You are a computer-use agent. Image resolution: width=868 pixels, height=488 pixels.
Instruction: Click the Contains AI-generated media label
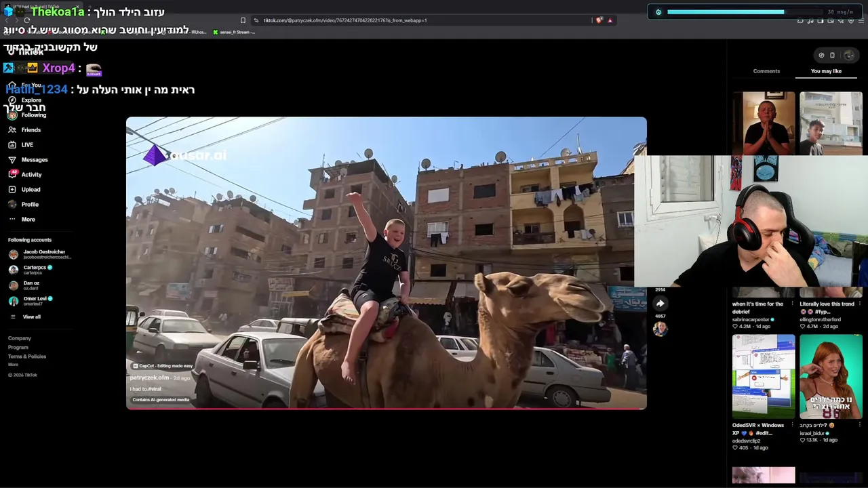click(161, 400)
